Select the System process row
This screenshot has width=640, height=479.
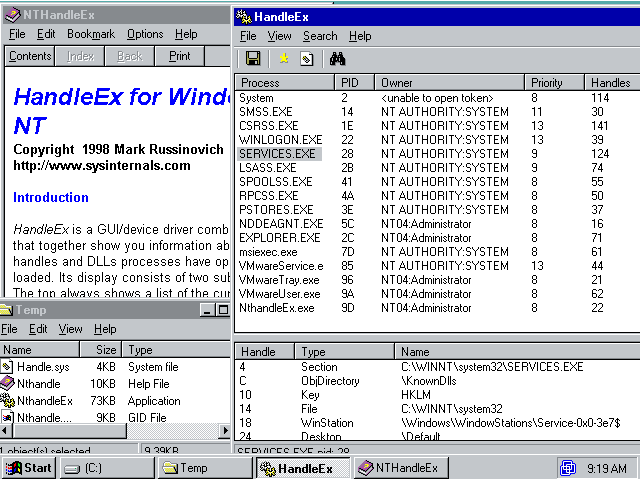(x=437, y=98)
